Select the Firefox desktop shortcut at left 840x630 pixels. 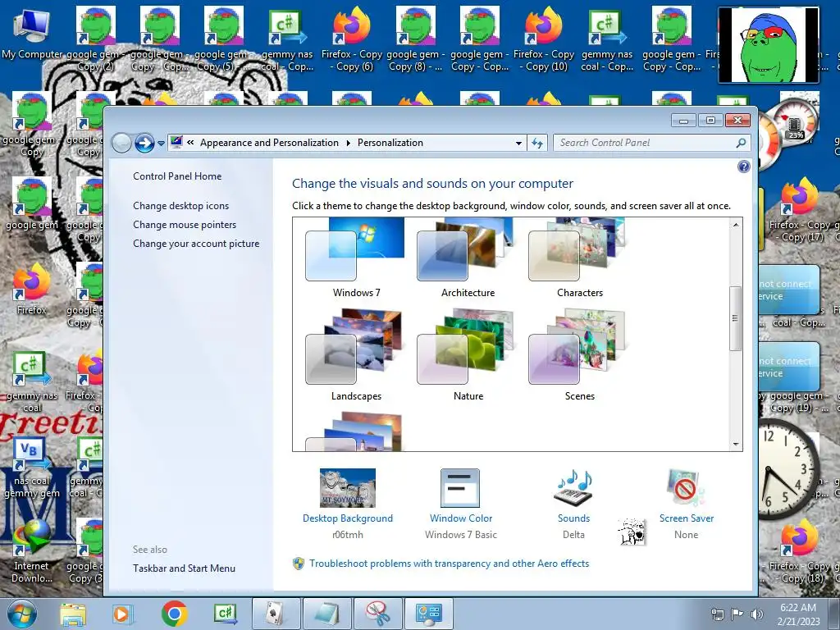coord(32,289)
